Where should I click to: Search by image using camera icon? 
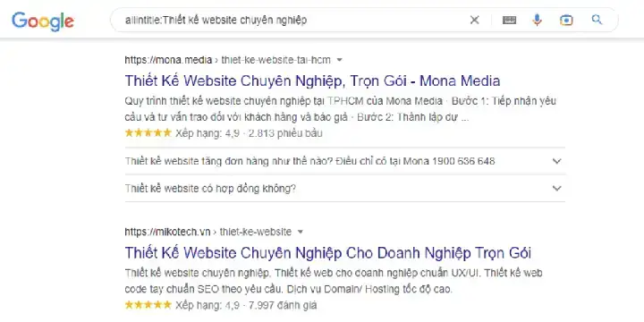566,20
